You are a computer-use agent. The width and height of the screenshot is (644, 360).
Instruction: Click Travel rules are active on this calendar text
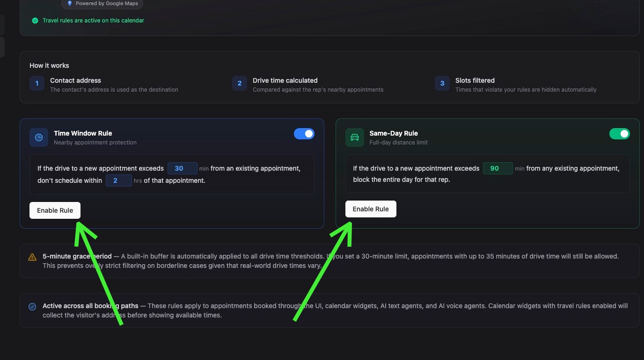(93, 21)
